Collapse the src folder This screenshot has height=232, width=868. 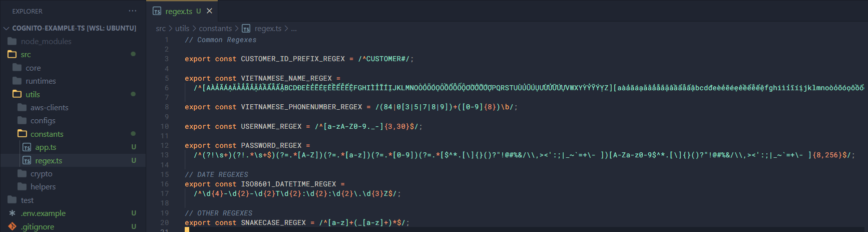tap(26, 55)
